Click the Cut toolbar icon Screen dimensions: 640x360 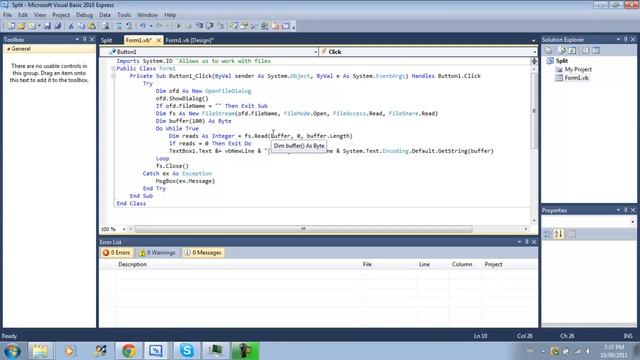(x=71, y=26)
